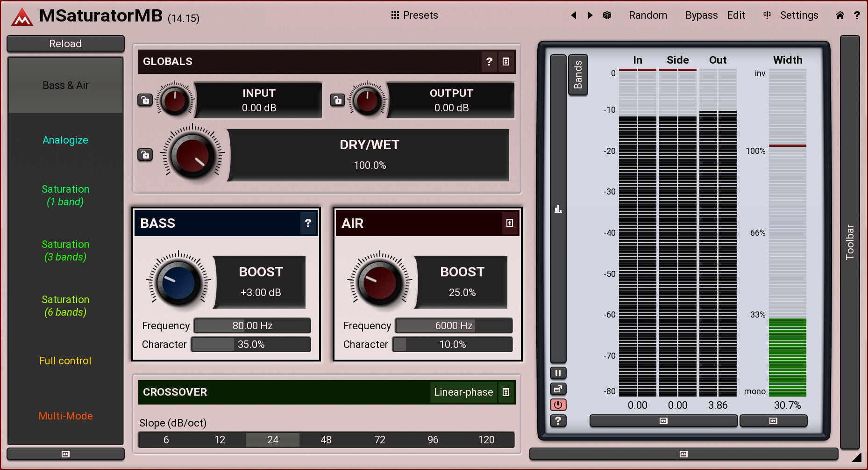Go to next preset arrow
The image size is (868, 470).
[x=590, y=15]
